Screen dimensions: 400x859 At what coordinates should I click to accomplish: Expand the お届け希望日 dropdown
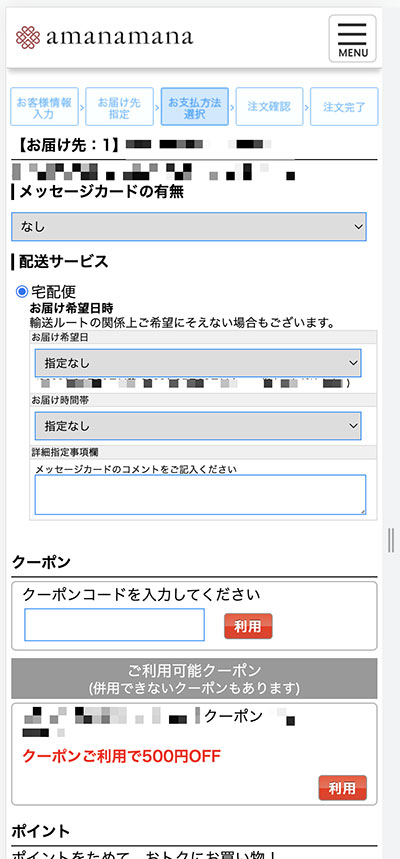(198, 363)
